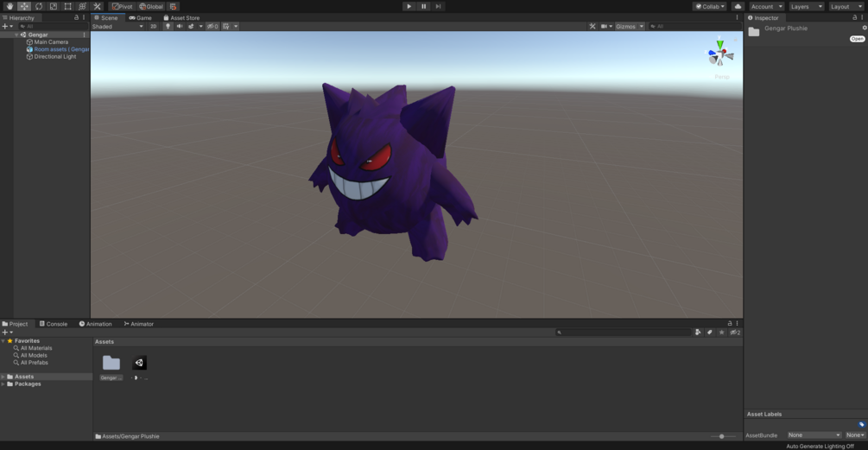Start Play mode

409,6
